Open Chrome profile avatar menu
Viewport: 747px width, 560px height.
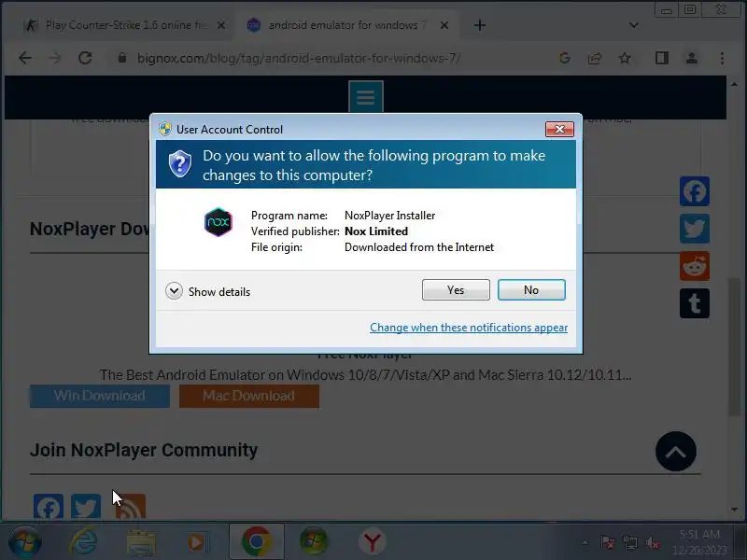(x=691, y=58)
